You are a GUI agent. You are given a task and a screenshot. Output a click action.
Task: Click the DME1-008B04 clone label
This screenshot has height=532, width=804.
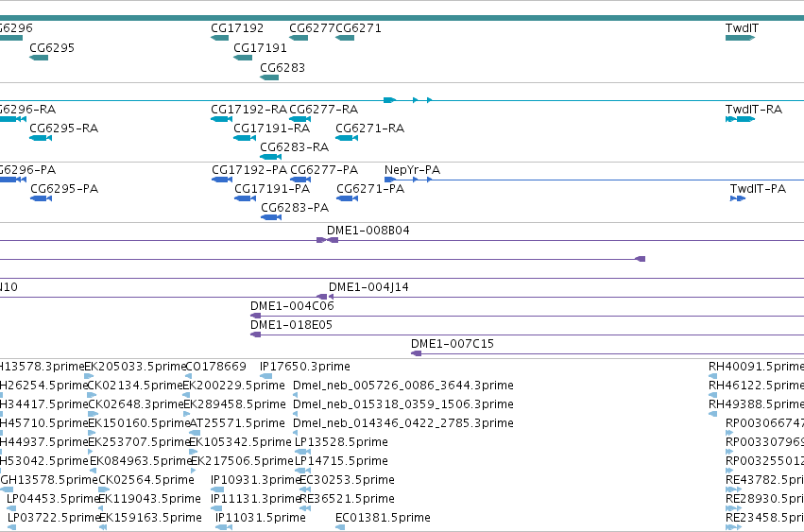[x=368, y=231]
